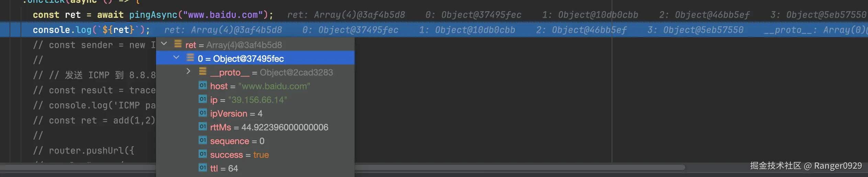Select the rttMs value row
The width and height of the screenshot is (868, 177).
pos(255,127)
